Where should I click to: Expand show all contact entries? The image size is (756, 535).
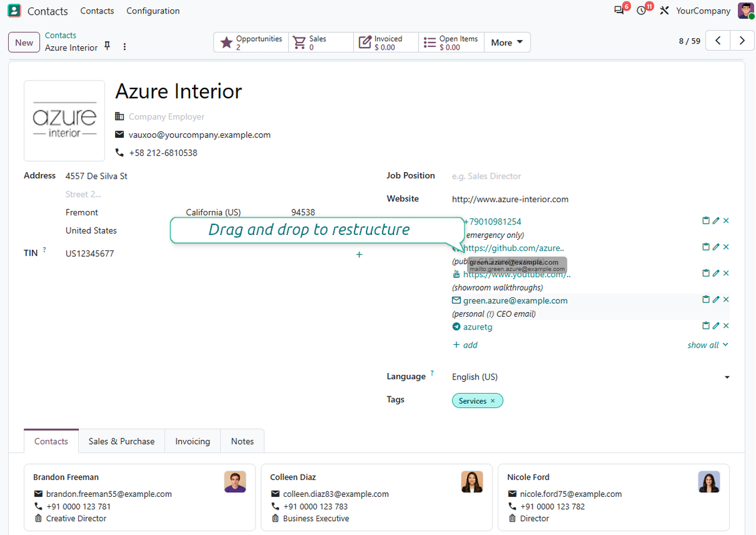[x=708, y=345]
